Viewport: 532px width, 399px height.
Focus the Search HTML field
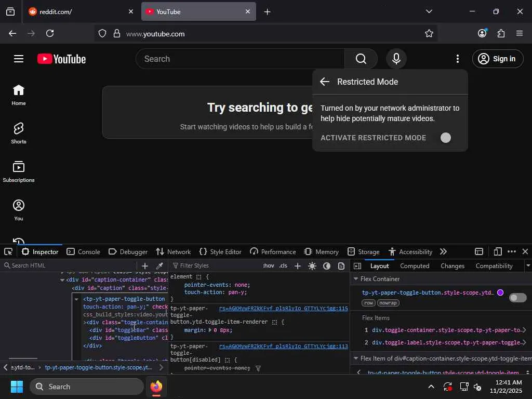[x=70, y=265]
